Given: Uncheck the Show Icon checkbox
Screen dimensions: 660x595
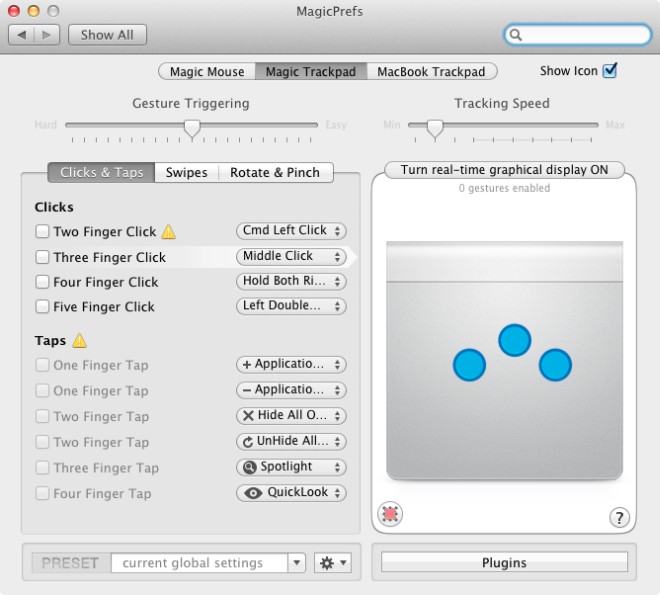Looking at the screenshot, I should click(610, 70).
